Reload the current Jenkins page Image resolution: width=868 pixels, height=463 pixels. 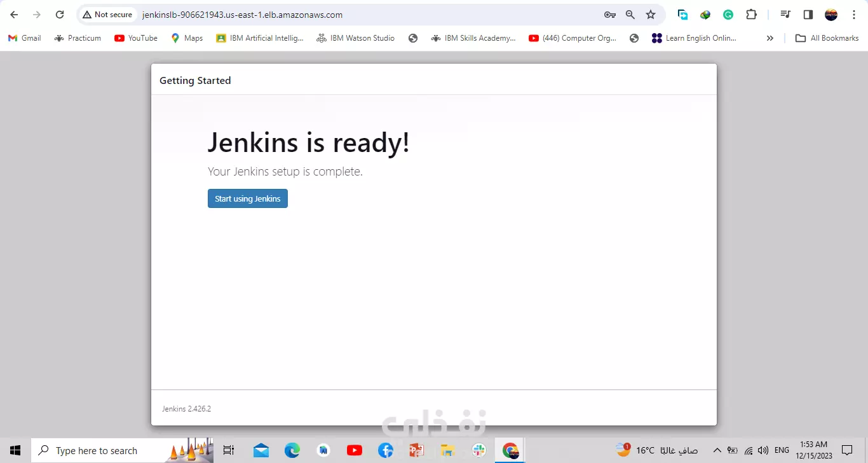pyautogui.click(x=59, y=14)
